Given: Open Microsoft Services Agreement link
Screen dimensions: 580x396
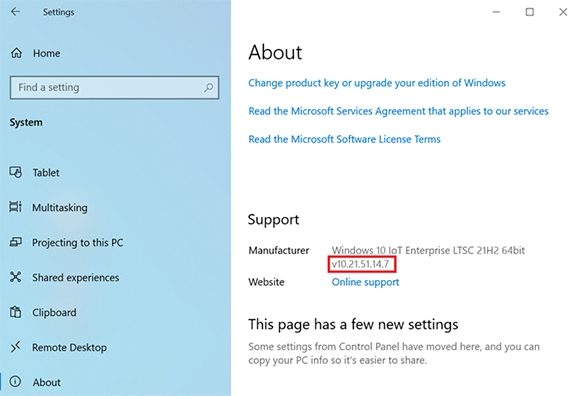Looking at the screenshot, I should click(398, 111).
